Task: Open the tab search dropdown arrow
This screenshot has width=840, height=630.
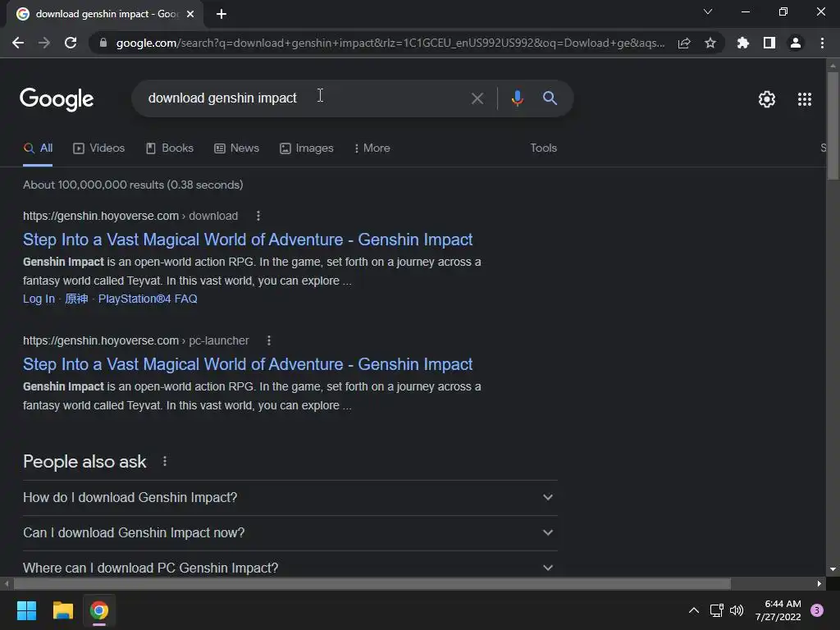Action: tap(708, 11)
